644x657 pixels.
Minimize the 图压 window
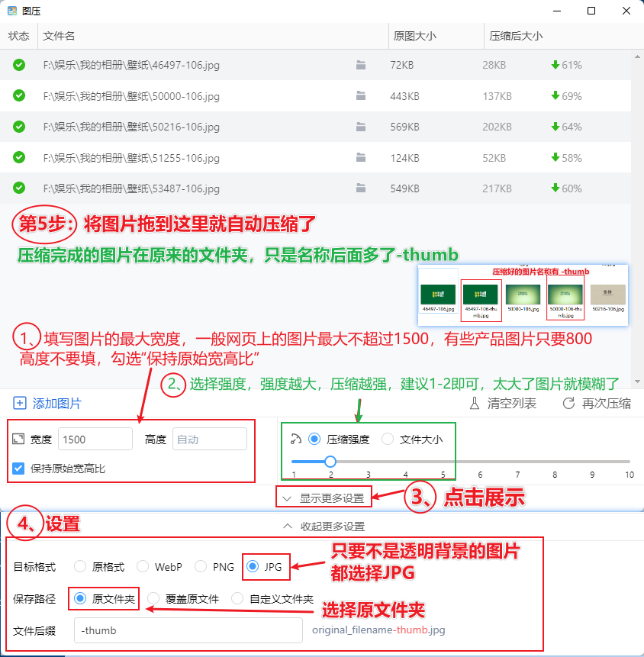click(557, 11)
